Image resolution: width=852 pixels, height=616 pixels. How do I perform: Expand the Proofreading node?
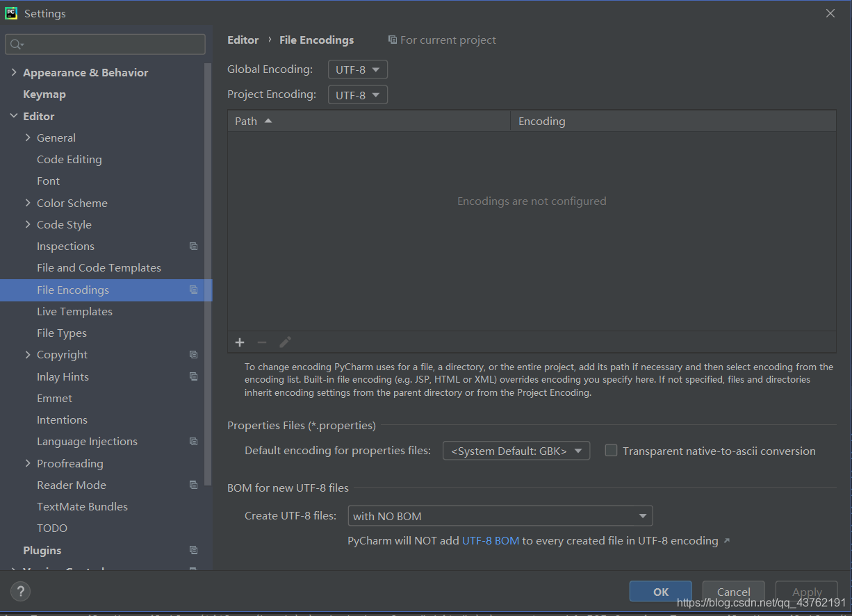click(x=28, y=463)
